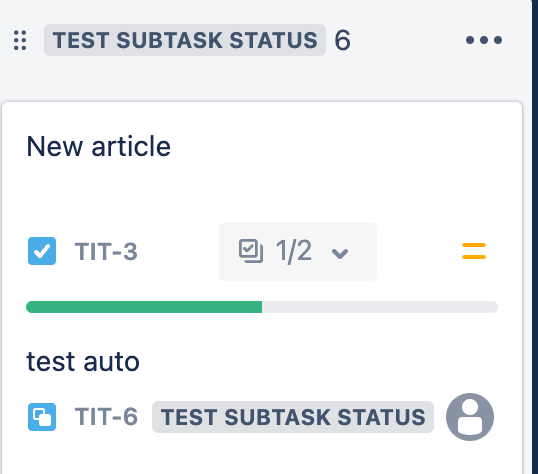Open the column more options menu
The width and height of the screenshot is (538, 474).
click(x=484, y=40)
